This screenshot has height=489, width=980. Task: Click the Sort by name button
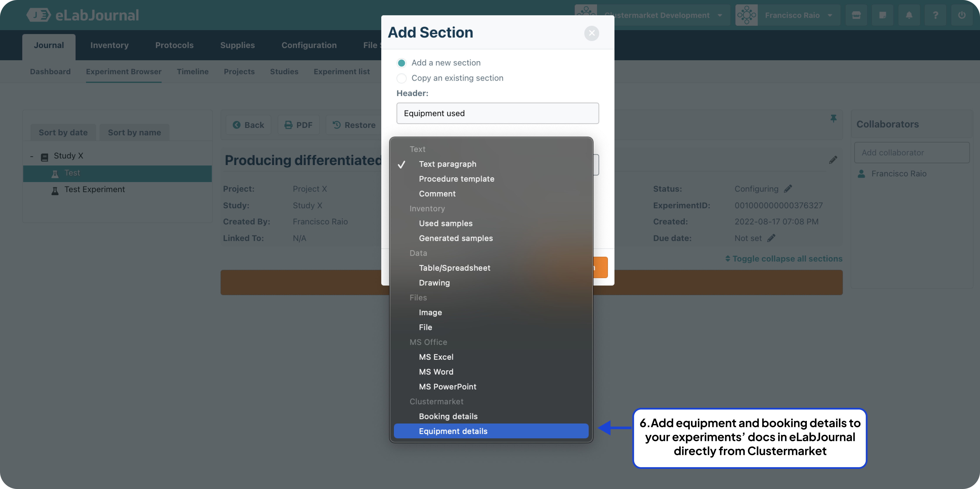(x=134, y=132)
